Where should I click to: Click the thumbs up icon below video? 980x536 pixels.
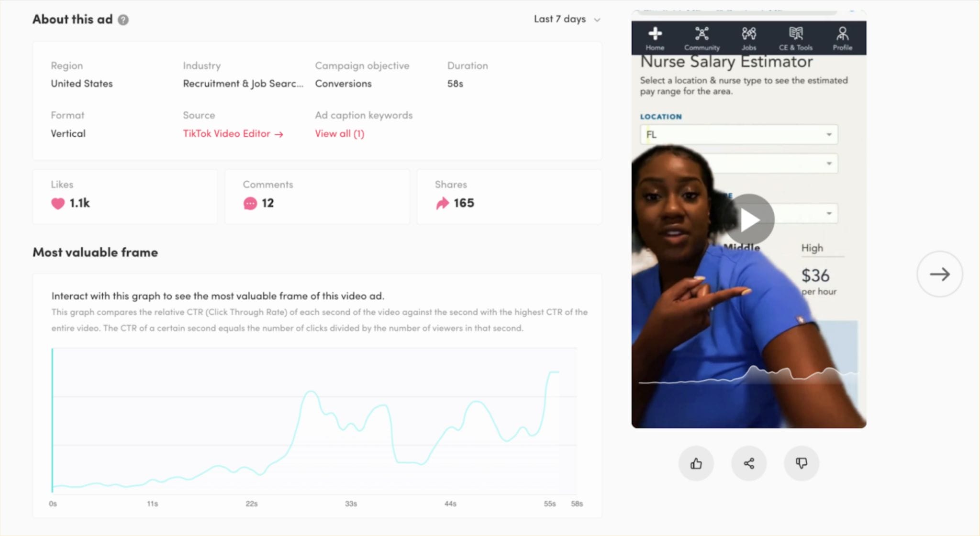click(696, 463)
